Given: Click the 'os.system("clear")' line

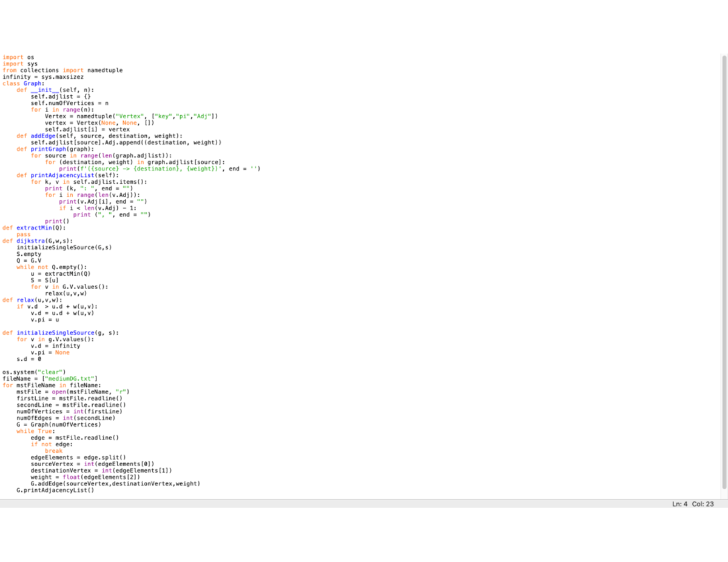Looking at the screenshot, I should pos(33,372).
